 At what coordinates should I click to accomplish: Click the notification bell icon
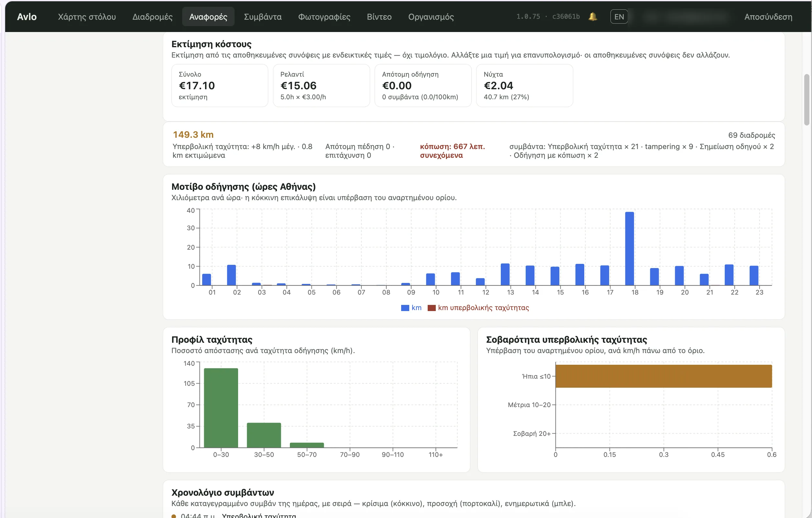[592, 16]
